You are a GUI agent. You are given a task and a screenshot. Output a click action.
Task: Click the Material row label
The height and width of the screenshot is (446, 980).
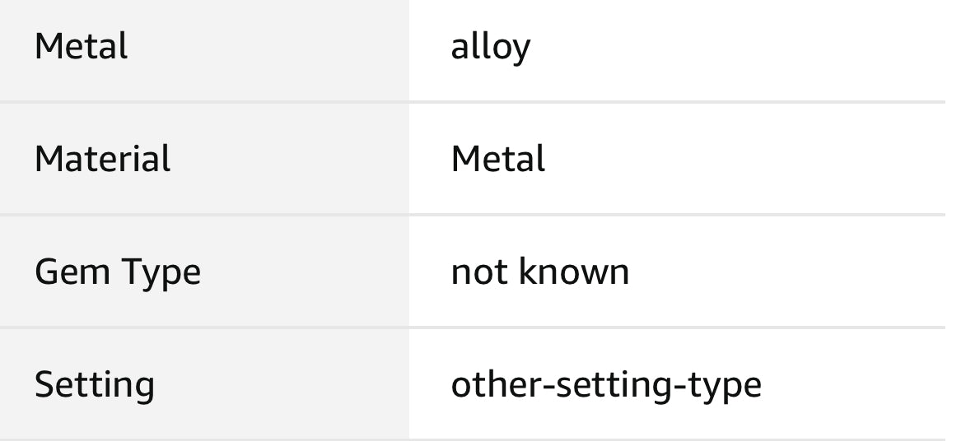[102, 159]
